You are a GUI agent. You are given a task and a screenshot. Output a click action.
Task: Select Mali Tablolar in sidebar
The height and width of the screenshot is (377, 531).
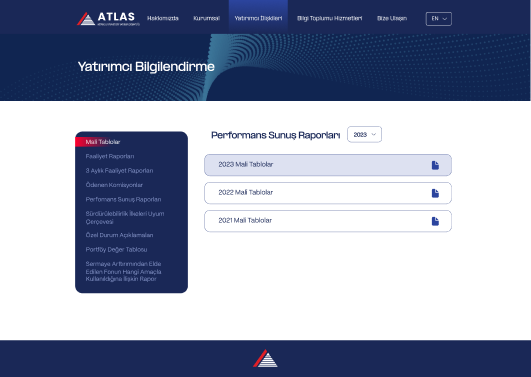pos(103,142)
